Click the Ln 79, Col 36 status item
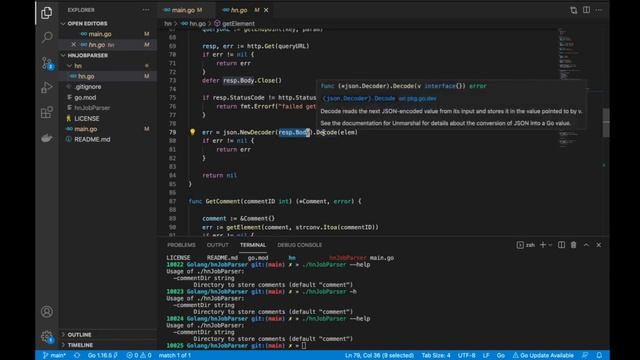The width and height of the screenshot is (640, 360). tap(379, 355)
